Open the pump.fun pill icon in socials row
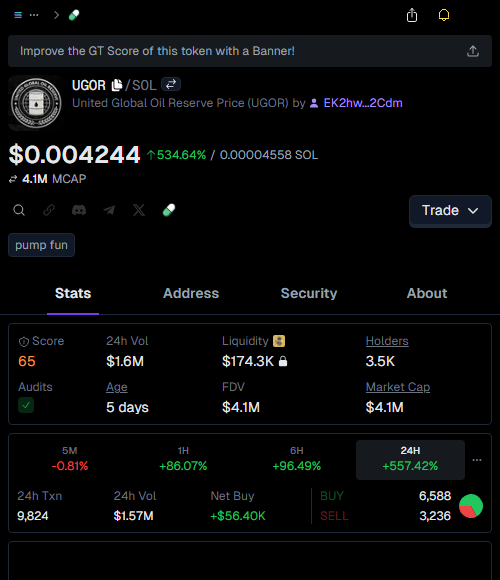This screenshot has height=580, width=500. pos(169,210)
